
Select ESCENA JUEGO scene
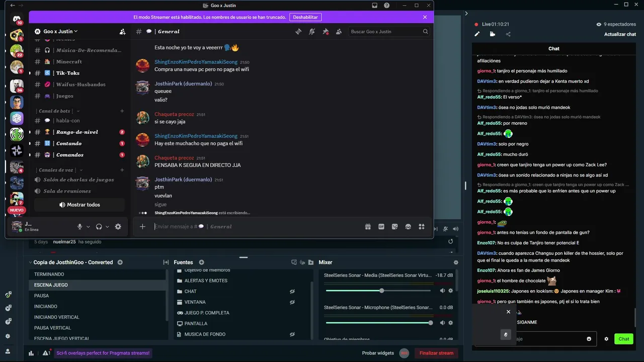(97, 285)
